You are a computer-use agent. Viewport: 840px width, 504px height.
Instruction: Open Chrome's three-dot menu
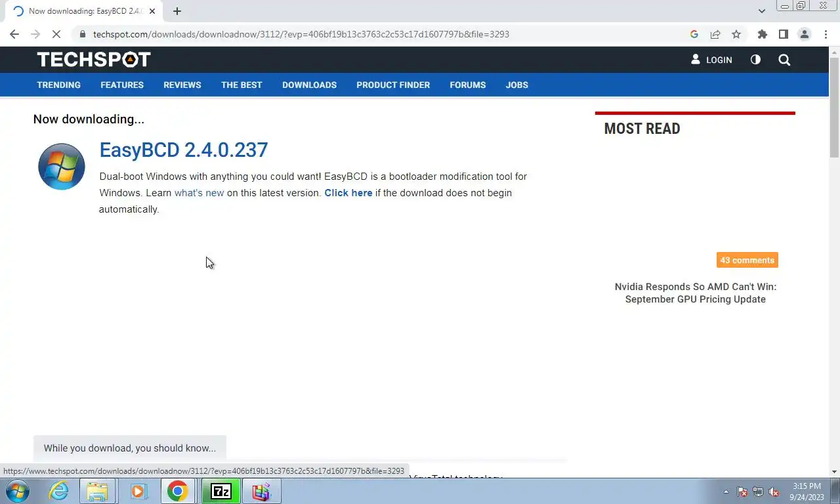pos(826,34)
